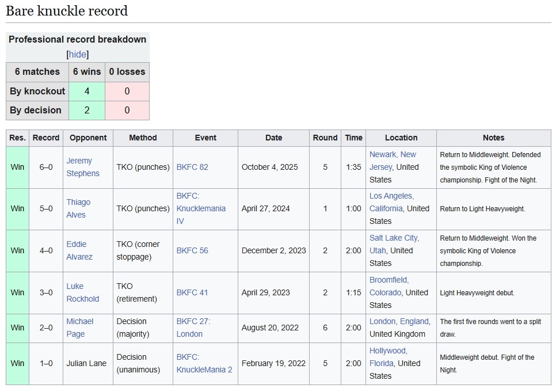
Task: Follow the Los Angeles, California location link
Action: (x=392, y=202)
